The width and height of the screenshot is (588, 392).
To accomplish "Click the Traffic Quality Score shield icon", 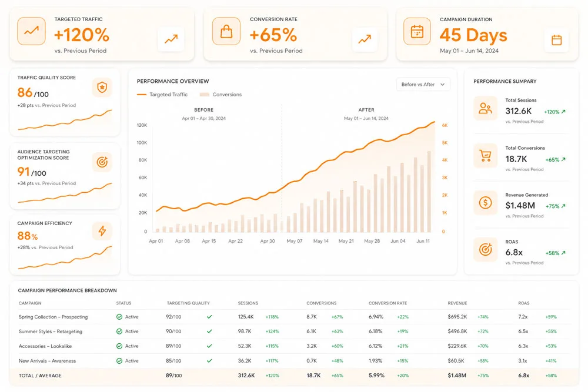I will (x=102, y=88).
